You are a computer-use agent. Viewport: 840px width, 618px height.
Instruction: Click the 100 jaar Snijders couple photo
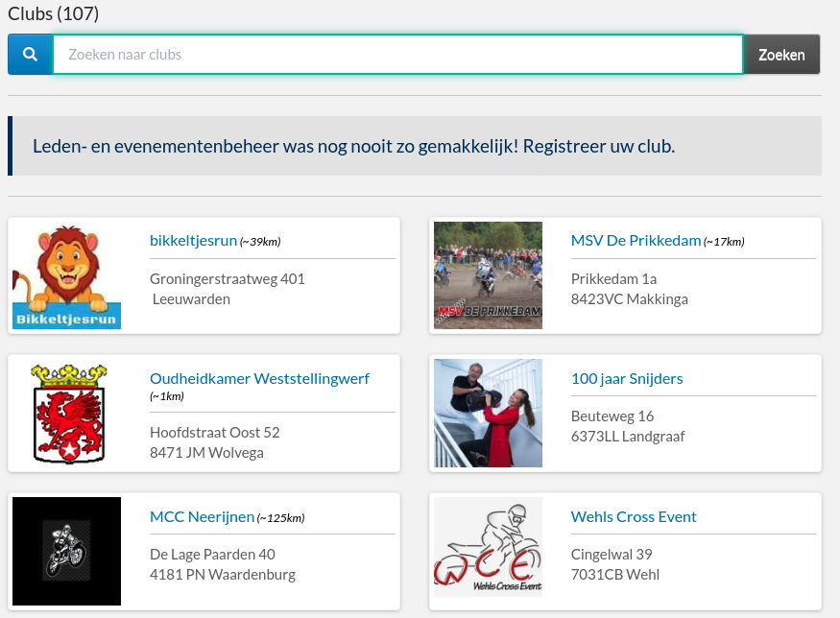click(488, 414)
